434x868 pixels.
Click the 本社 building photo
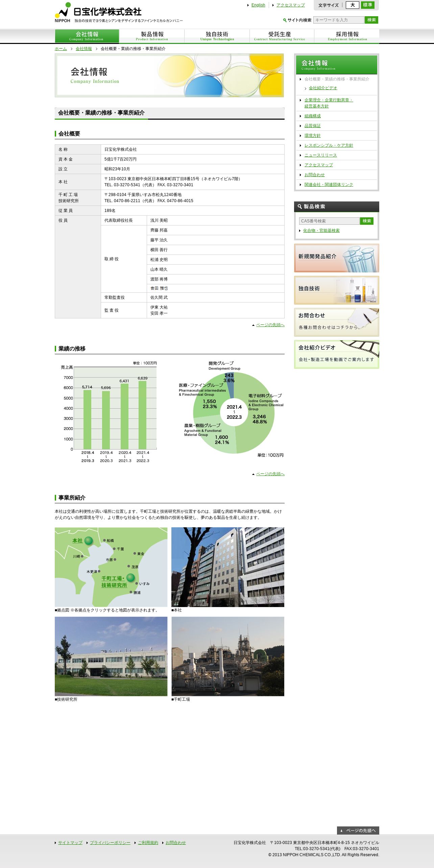[228, 567]
